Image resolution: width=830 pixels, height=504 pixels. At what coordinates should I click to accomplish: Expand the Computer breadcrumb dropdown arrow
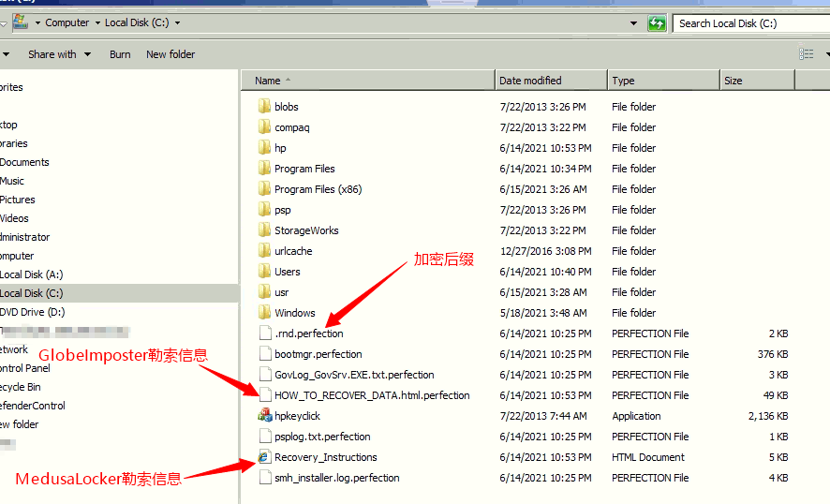pyautogui.click(x=97, y=22)
